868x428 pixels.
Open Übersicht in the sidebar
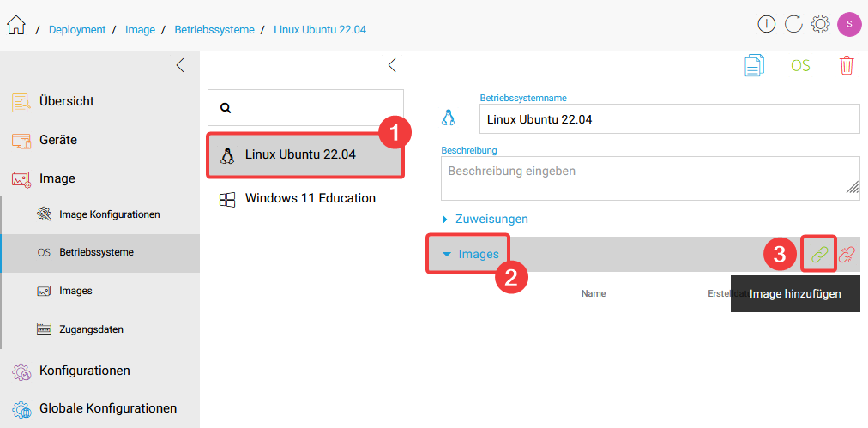[x=66, y=102]
